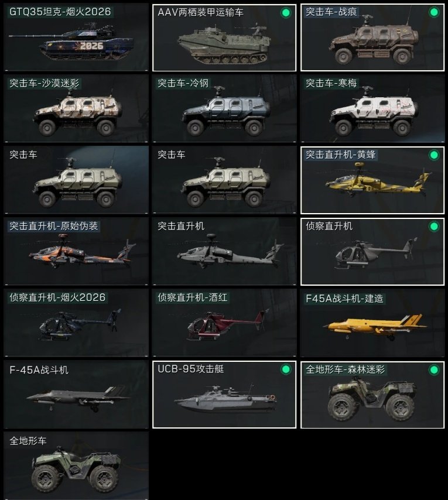The height and width of the screenshot is (500, 448).
Task: Click the green indicator on AAV两栖装甲运输车
Action: coord(286,13)
